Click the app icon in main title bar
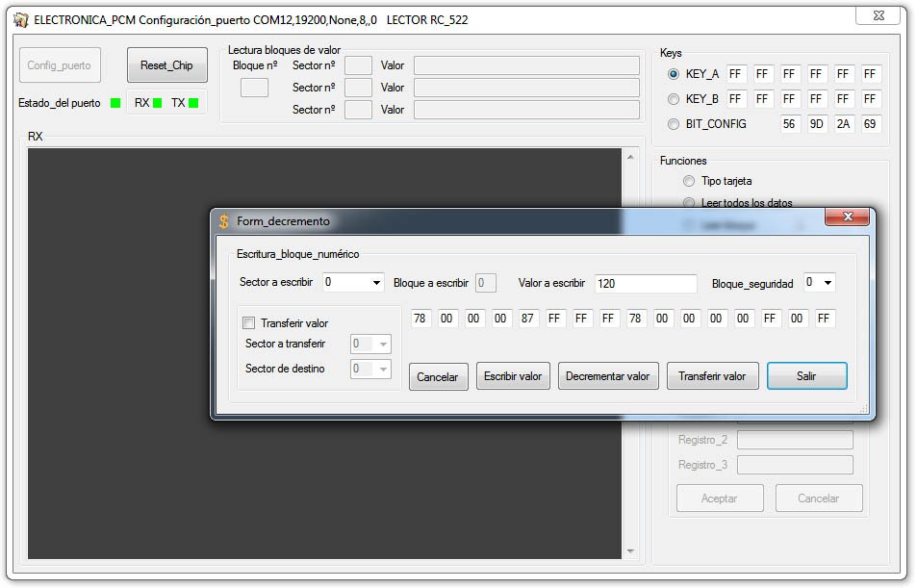This screenshot has width=917, height=588. click(x=20, y=19)
